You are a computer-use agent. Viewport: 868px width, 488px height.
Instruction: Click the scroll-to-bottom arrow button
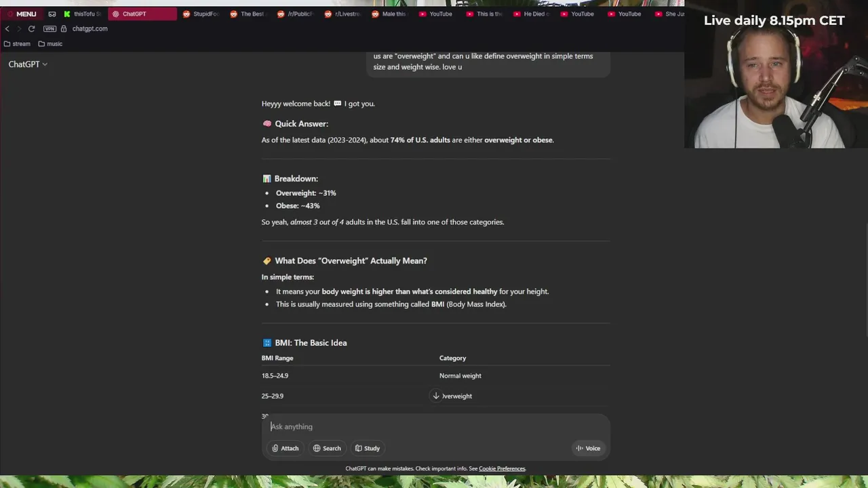coord(436,396)
